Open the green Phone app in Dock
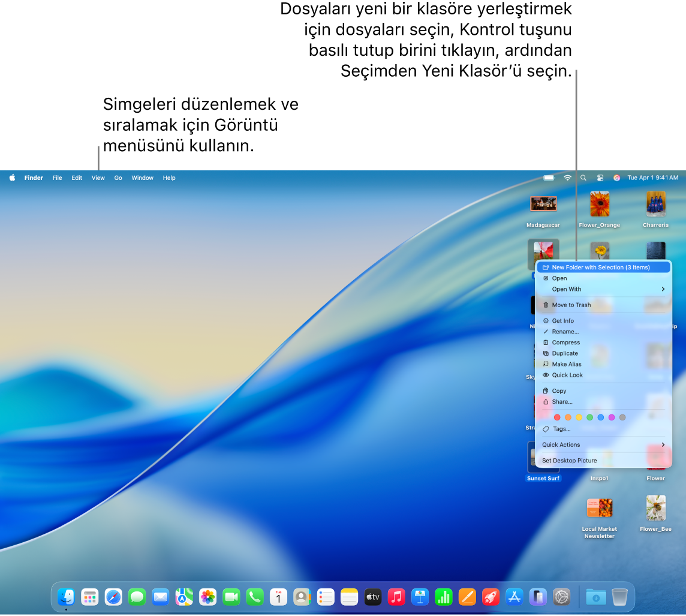The image size is (686, 616). click(x=255, y=597)
